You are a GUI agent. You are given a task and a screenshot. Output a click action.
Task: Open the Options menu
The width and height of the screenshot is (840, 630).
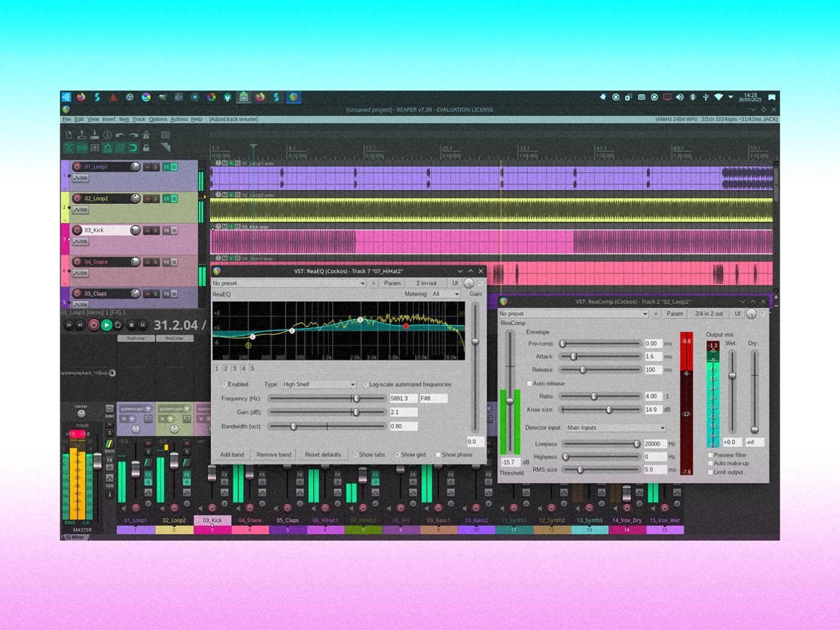pyautogui.click(x=157, y=119)
